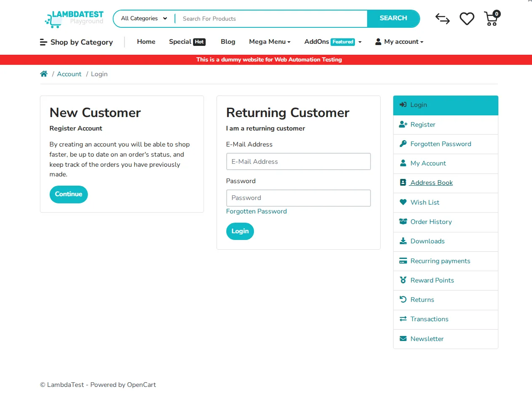532x397 pixels.
Task: Click the OpenCart footer text
Action: coord(141,384)
